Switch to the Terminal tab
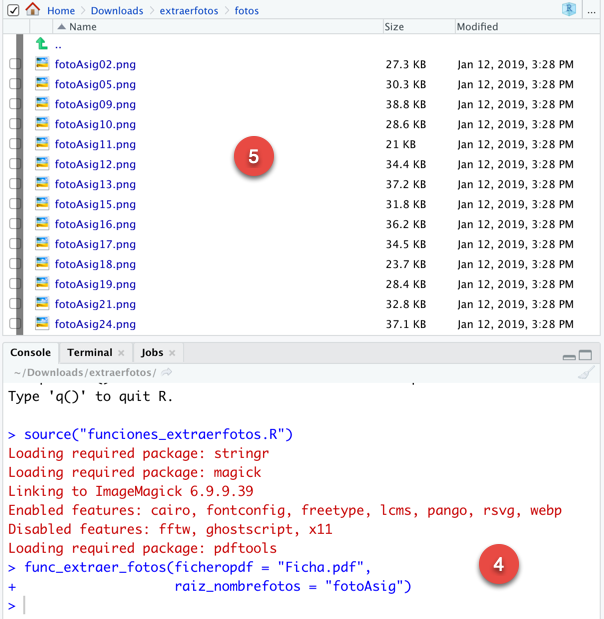 point(90,353)
